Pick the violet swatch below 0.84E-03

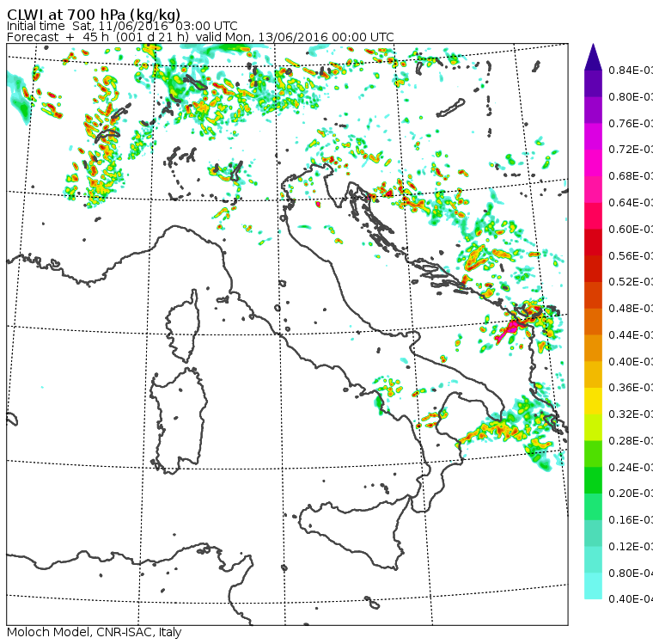click(593, 83)
